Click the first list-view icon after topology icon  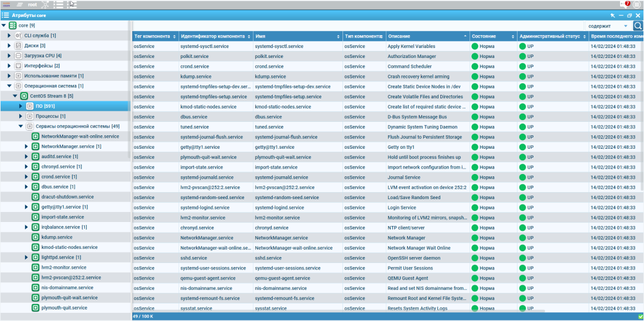(59, 5)
